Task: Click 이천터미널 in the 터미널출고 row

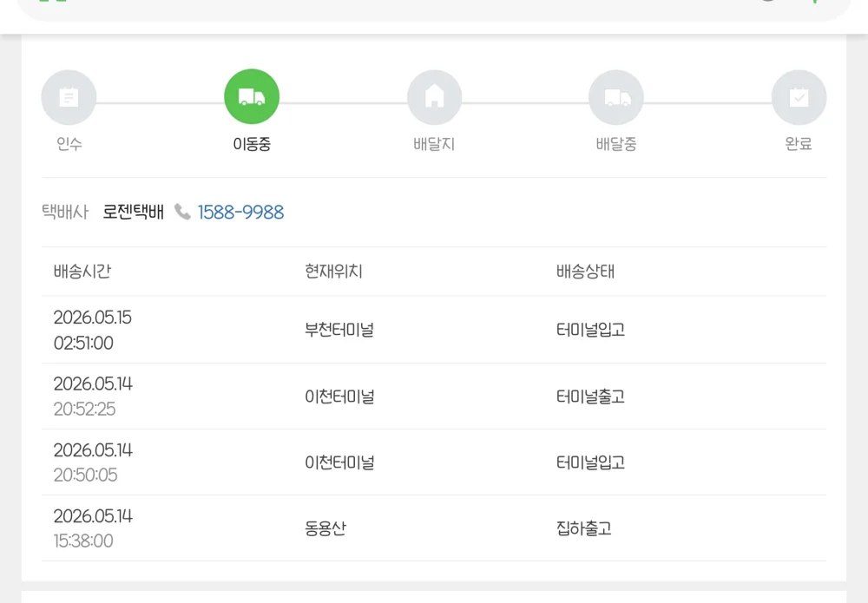Action: 339,397
